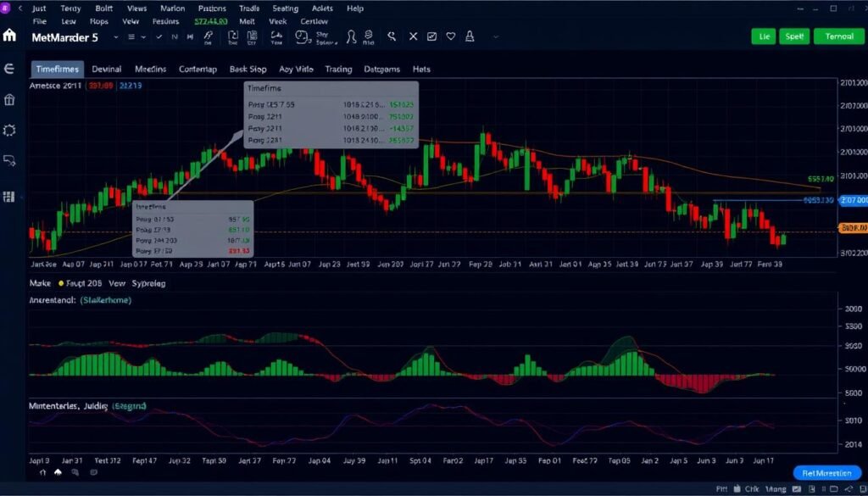Image resolution: width=868 pixels, height=496 pixels.
Task: Toggle the N indicator button in the toolbar
Action: coord(175,36)
